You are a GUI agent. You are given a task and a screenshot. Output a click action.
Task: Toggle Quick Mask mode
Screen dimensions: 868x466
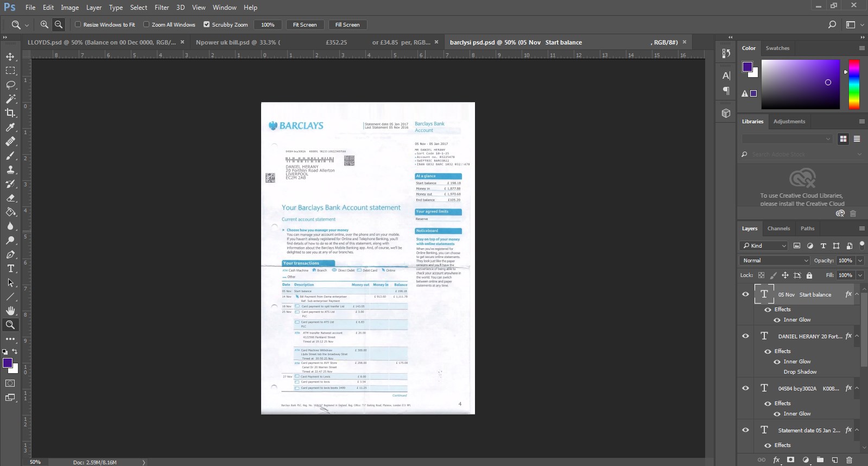pyautogui.click(x=10, y=383)
